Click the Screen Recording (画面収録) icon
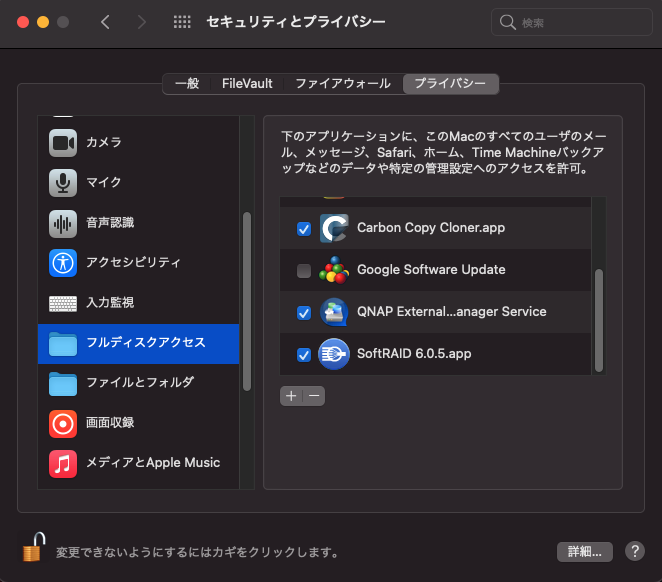This screenshot has height=582, width=662. coord(63,424)
